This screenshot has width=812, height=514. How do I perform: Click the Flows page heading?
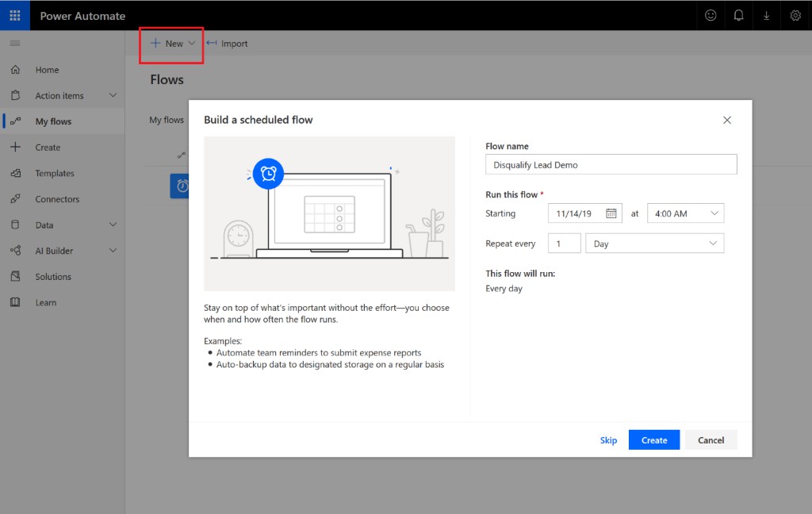[167, 80]
